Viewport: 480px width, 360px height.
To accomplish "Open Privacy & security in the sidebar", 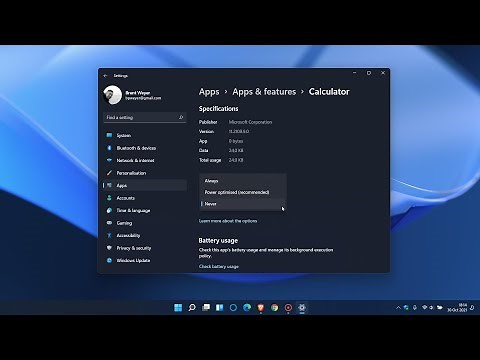I will coord(145,248).
